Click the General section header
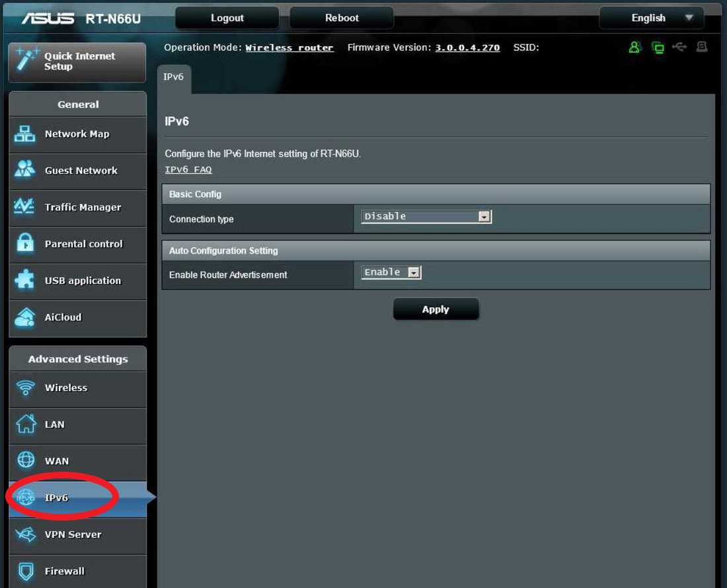The image size is (727, 588). click(78, 104)
